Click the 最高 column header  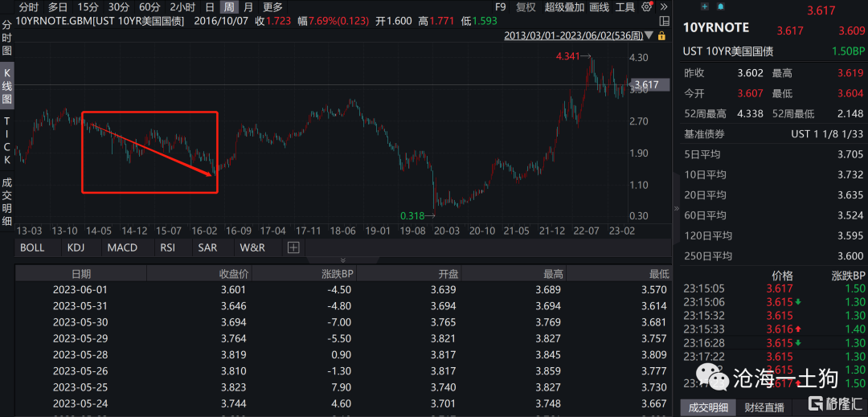click(x=514, y=274)
